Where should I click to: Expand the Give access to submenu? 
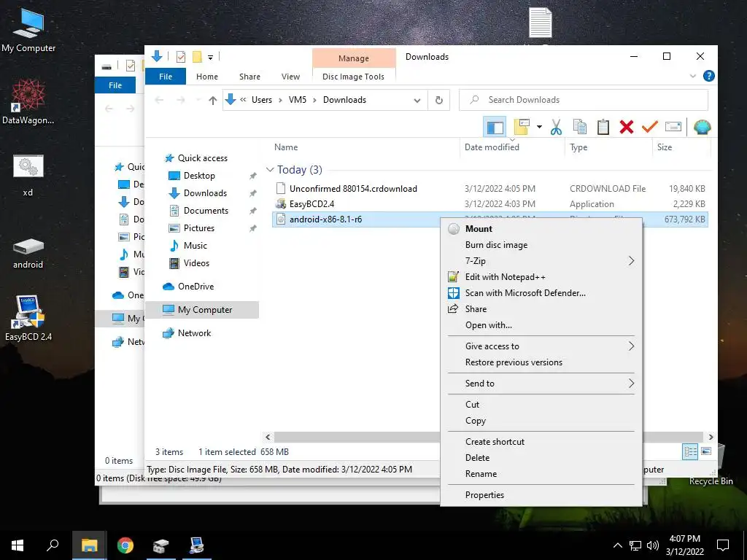(x=541, y=346)
